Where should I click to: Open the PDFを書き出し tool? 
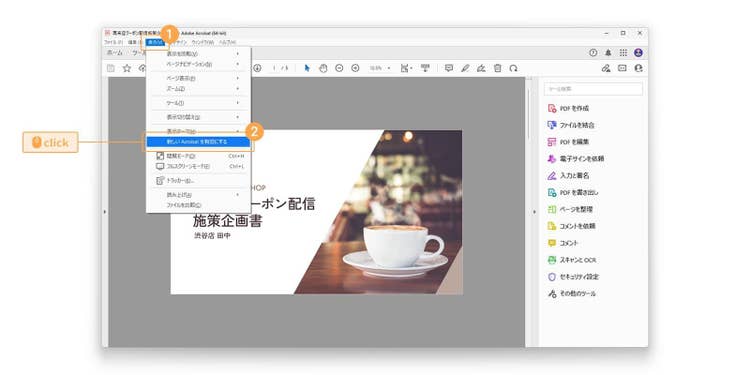[573, 193]
